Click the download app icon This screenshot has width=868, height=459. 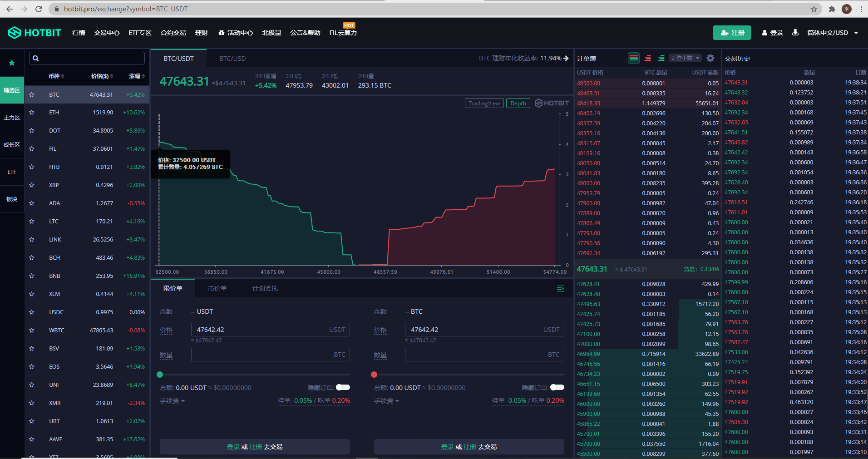pos(795,33)
